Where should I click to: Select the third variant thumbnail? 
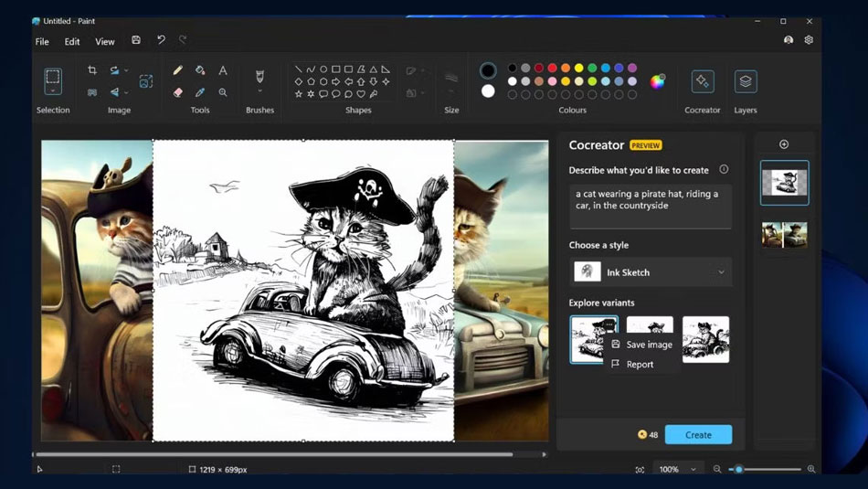point(705,339)
